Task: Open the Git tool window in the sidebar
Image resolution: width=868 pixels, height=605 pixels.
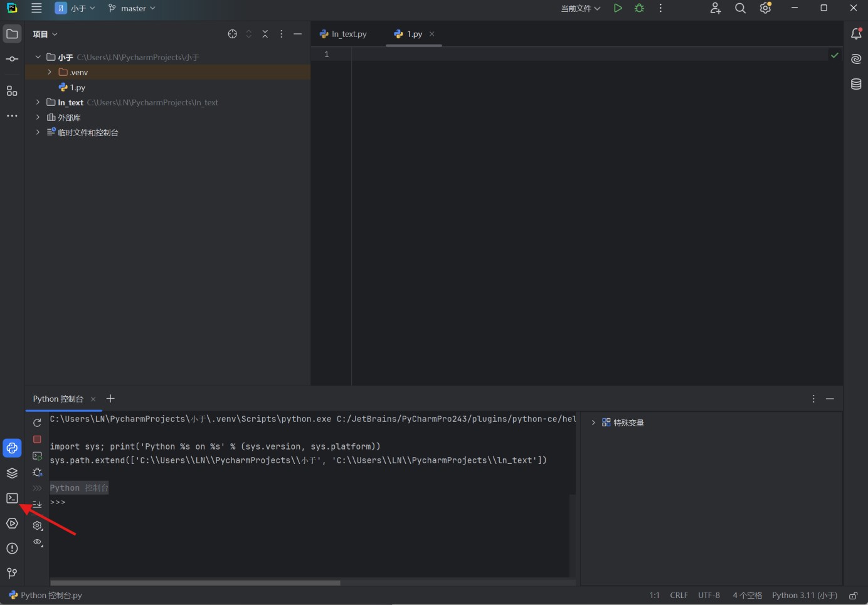Action: tap(12, 573)
